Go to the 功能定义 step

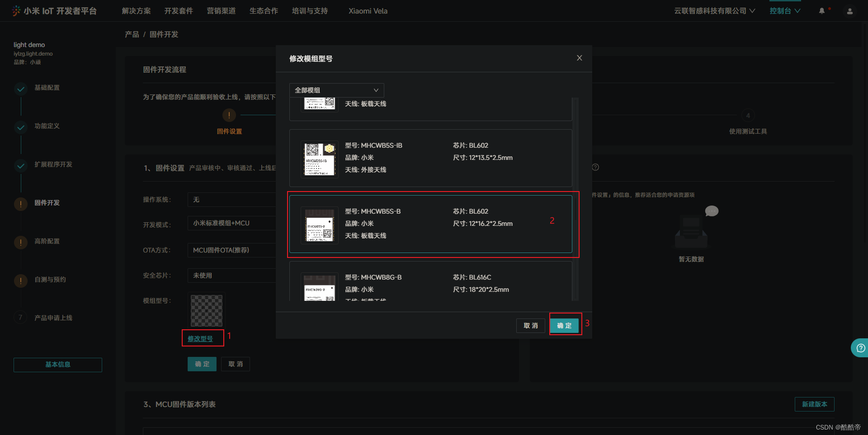coord(47,126)
